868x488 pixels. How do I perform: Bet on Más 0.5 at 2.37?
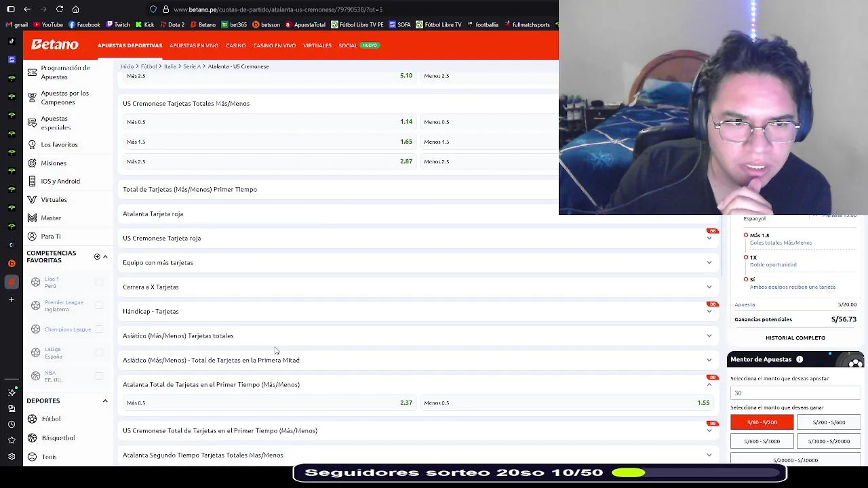pyautogui.click(x=269, y=403)
